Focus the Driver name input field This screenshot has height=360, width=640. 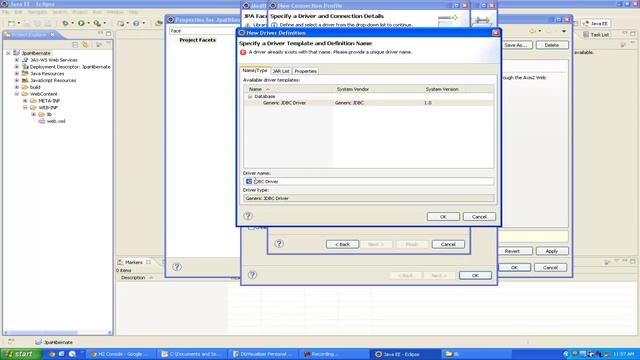point(368,181)
